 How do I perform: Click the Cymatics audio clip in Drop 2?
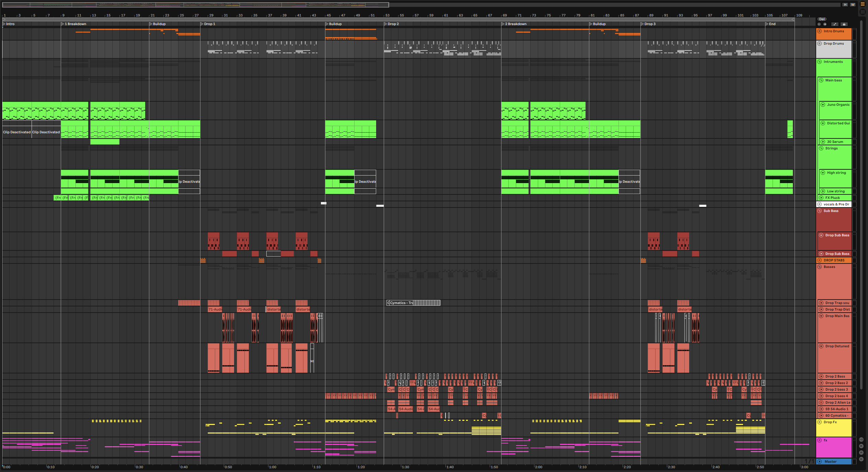tap(400, 303)
